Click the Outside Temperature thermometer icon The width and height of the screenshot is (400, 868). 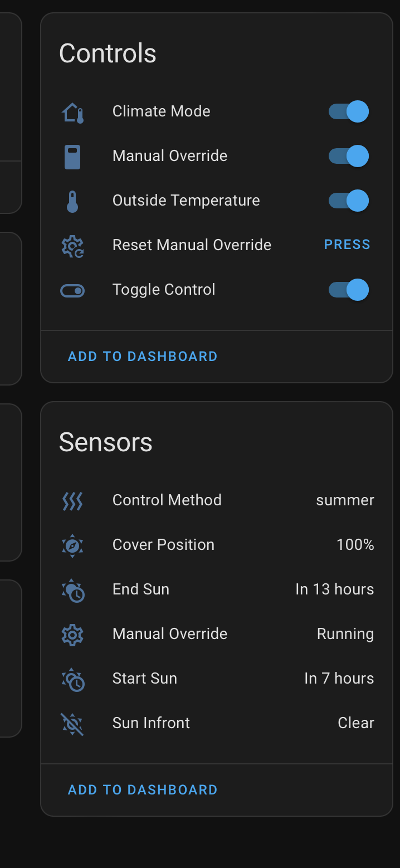click(x=72, y=200)
